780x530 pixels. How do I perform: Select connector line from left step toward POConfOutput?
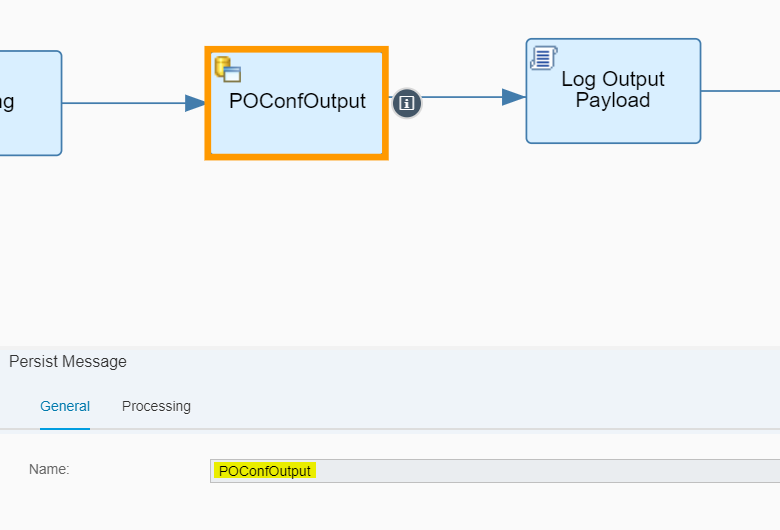(x=120, y=103)
